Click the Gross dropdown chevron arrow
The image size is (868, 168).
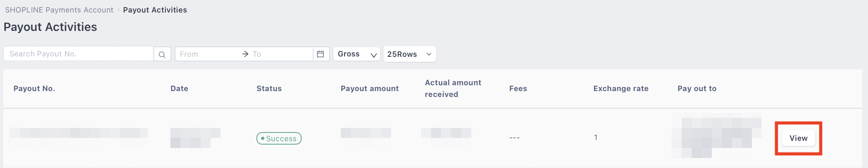tap(373, 55)
